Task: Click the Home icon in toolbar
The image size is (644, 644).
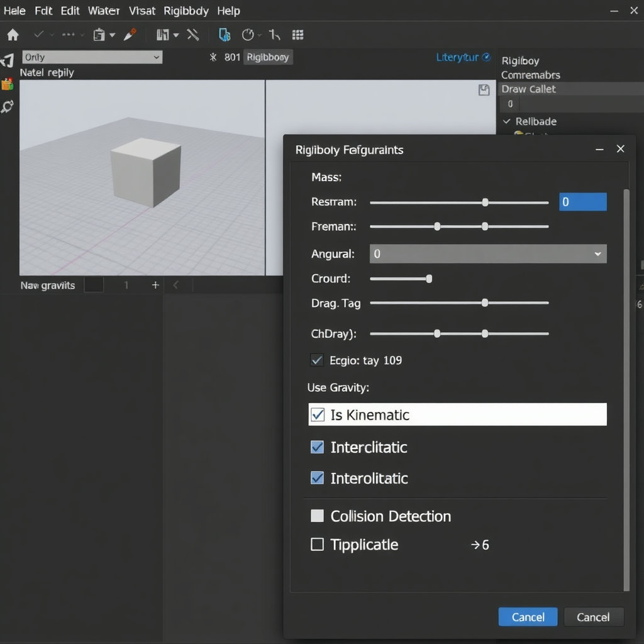Action: coord(13,35)
